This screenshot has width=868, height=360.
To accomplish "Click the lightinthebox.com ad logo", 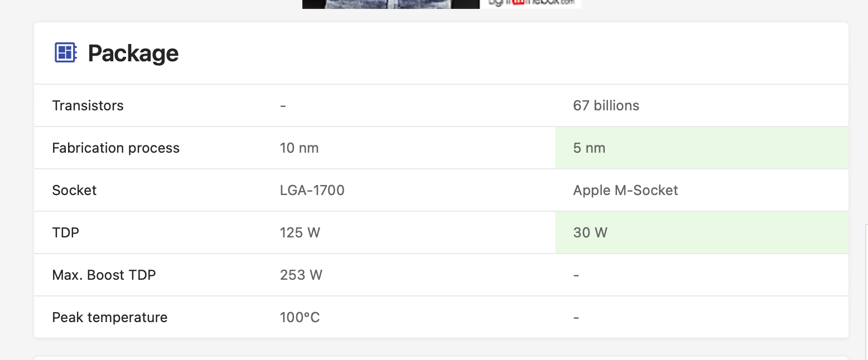I will point(531,3).
